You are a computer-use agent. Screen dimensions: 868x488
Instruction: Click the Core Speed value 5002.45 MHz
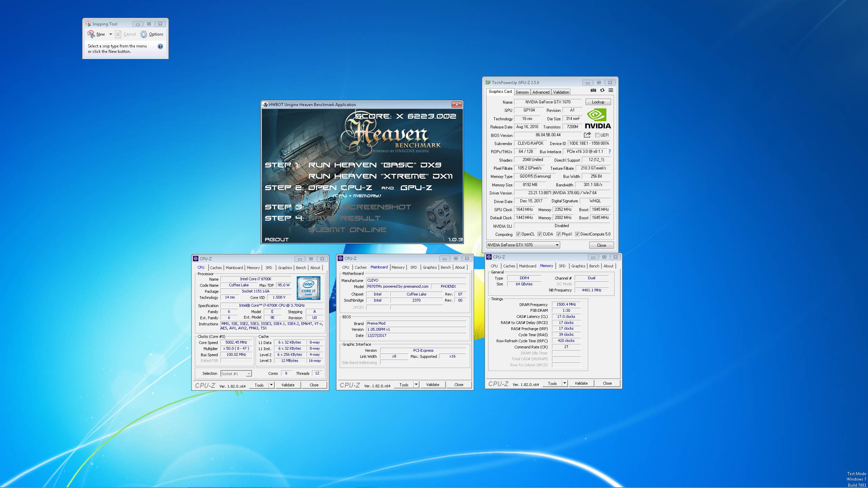tap(236, 343)
